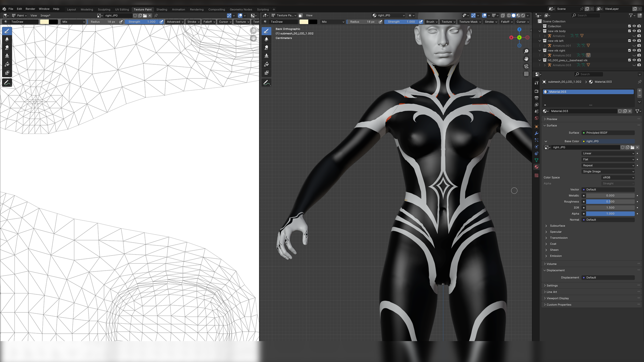Select the Material.003 slot in the material list
Viewport: 644px width, 362px height.
tap(588, 92)
